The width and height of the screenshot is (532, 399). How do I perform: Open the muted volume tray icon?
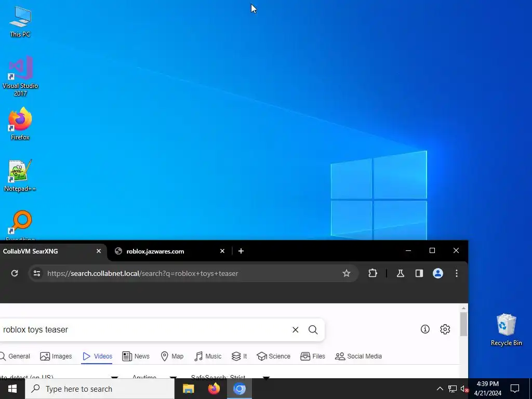[464, 389]
